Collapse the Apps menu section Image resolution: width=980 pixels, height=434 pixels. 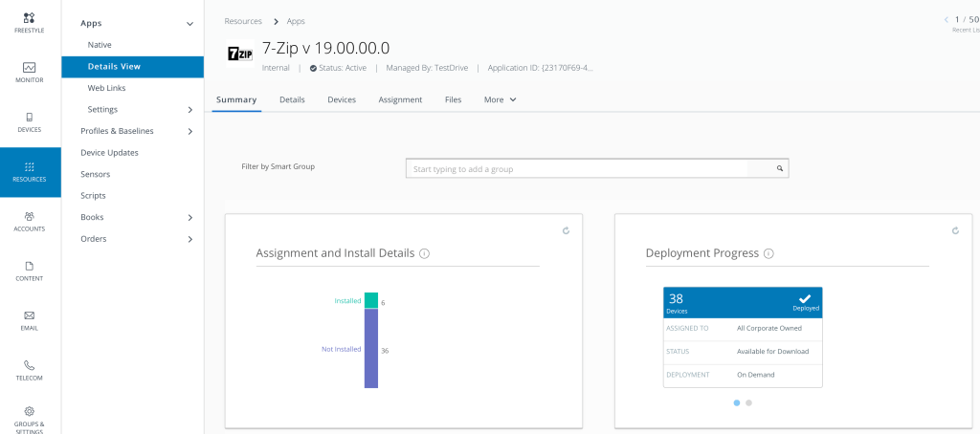[x=189, y=23]
